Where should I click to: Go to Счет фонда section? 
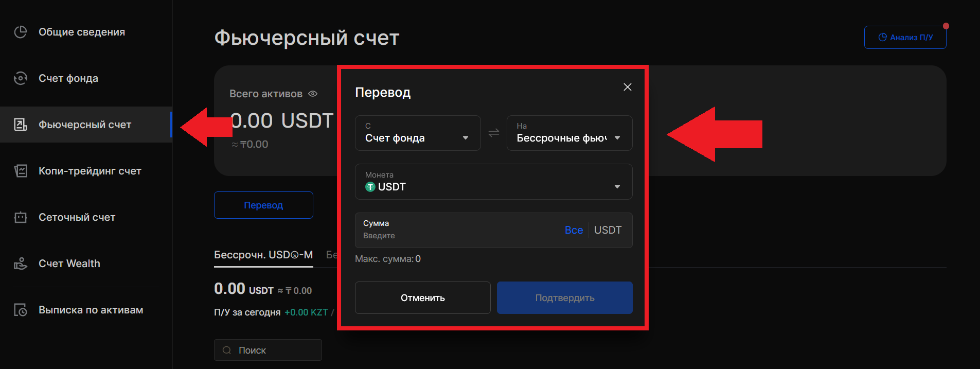(x=86, y=78)
